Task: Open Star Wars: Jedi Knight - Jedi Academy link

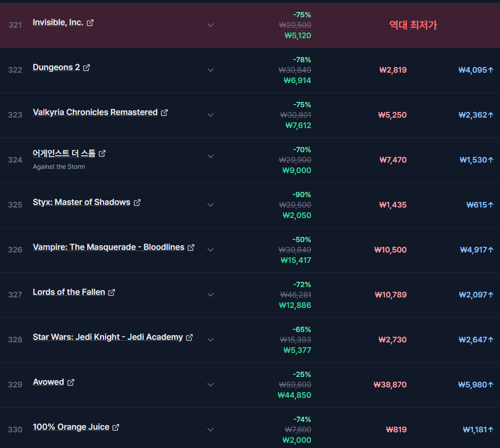Action: [x=108, y=337]
